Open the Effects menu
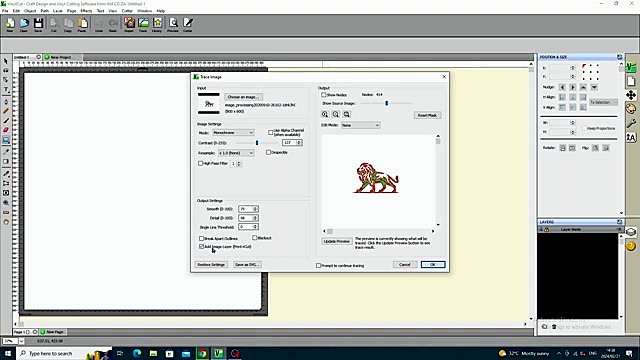Viewport: 640px width, 360px height. tap(86, 11)
